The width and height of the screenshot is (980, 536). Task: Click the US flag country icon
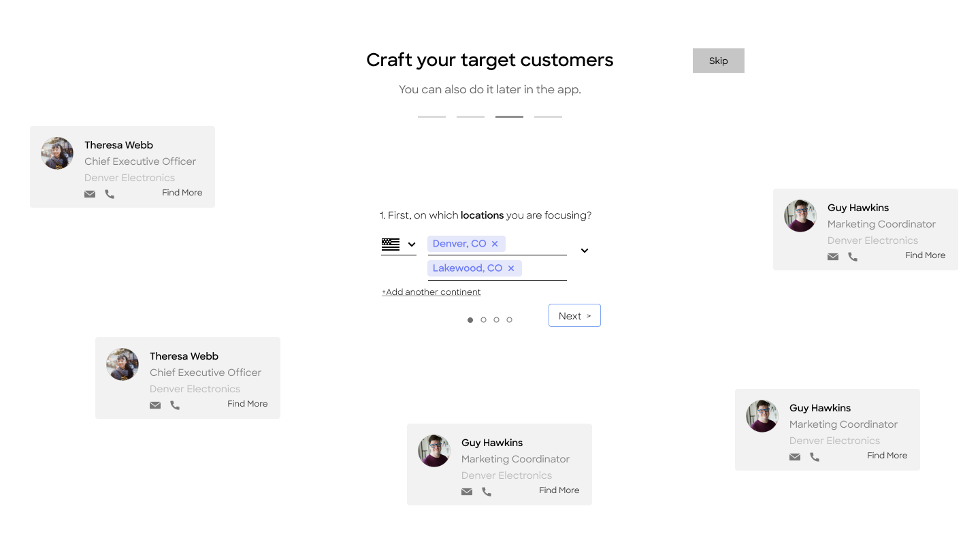click(x=391, y=245)
